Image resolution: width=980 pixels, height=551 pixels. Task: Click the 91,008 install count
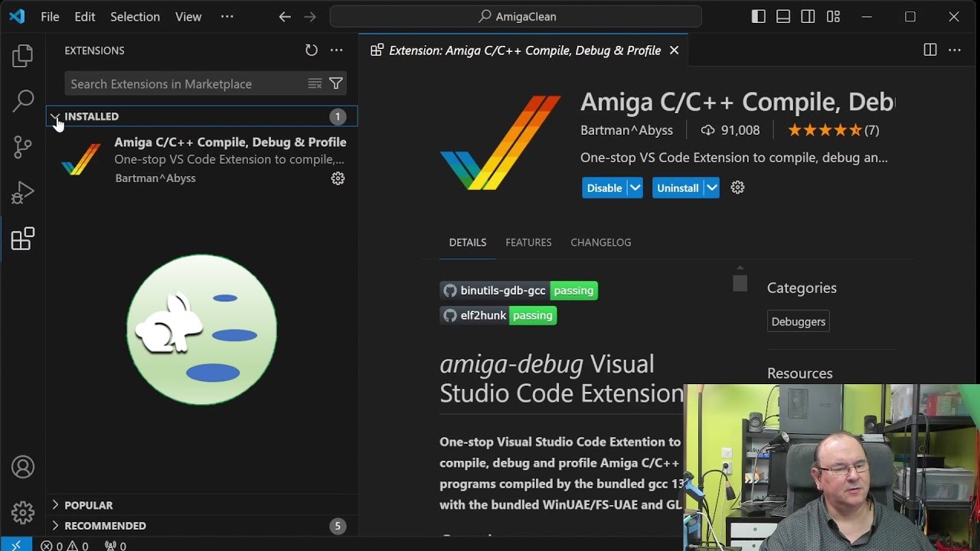coord(730,130)
